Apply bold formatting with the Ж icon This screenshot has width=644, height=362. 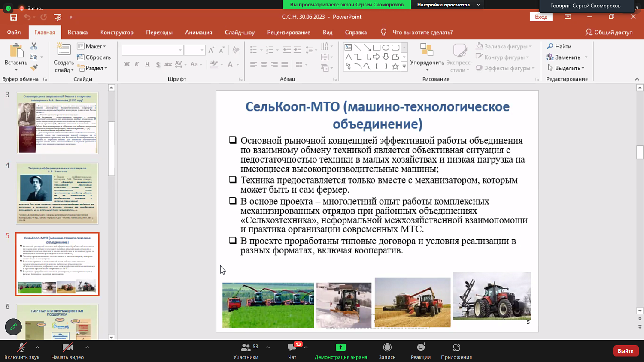pyautogui.click(x=127, y=64)
